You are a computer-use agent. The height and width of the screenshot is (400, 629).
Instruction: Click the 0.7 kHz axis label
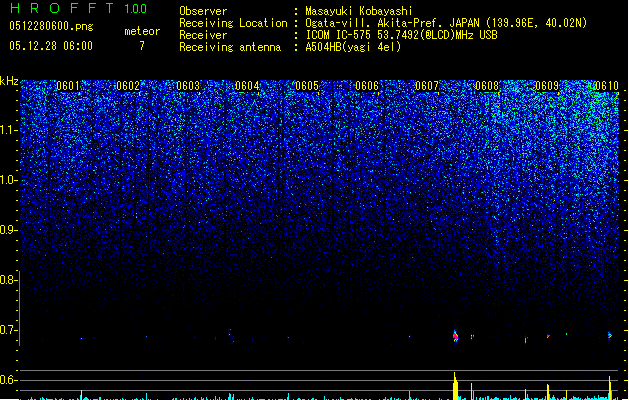9,330
